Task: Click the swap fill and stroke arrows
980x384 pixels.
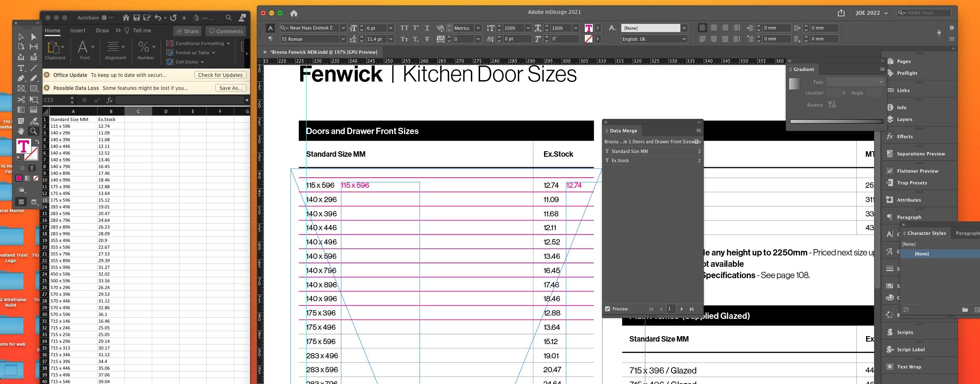Action: [x=37, y=142]
